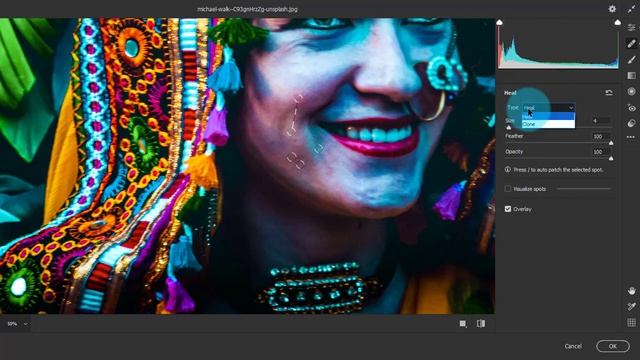This screenshot has width=640, height=360.
Task: Select the Healing bandage tool
Action: point(631,43)
